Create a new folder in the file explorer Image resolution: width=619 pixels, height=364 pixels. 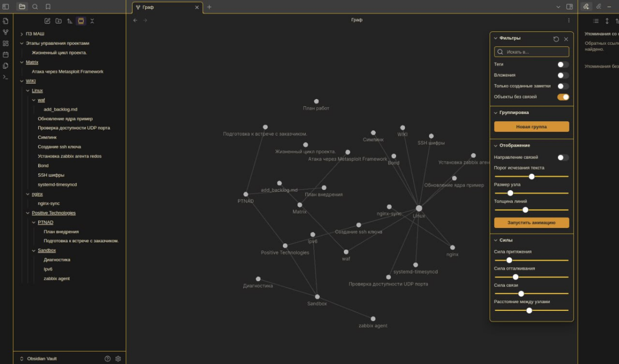[x=58, y=21]
